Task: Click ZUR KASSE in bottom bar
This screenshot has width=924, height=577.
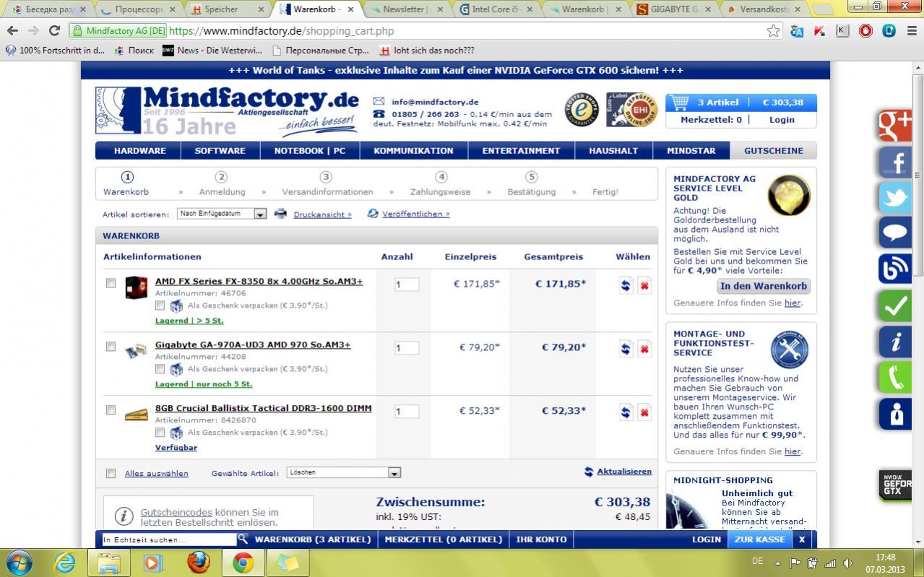Action: (x=759, y=539)
